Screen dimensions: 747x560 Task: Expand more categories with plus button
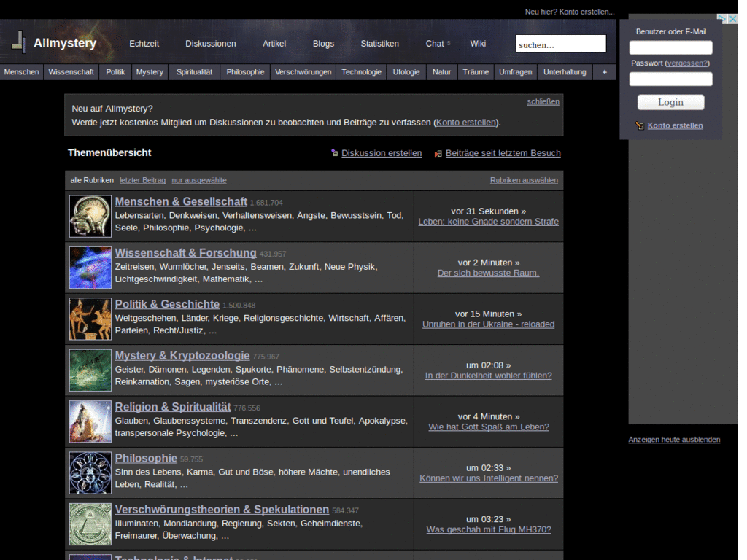tap(604, 72)
